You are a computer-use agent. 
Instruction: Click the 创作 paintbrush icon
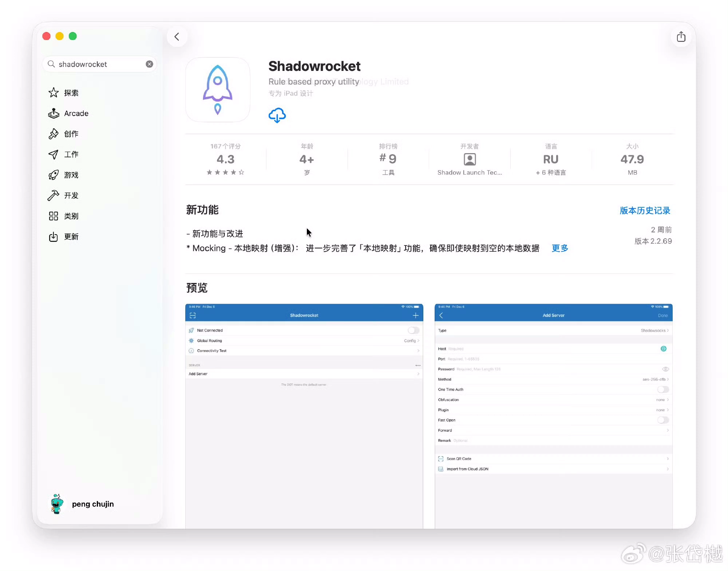54,134
